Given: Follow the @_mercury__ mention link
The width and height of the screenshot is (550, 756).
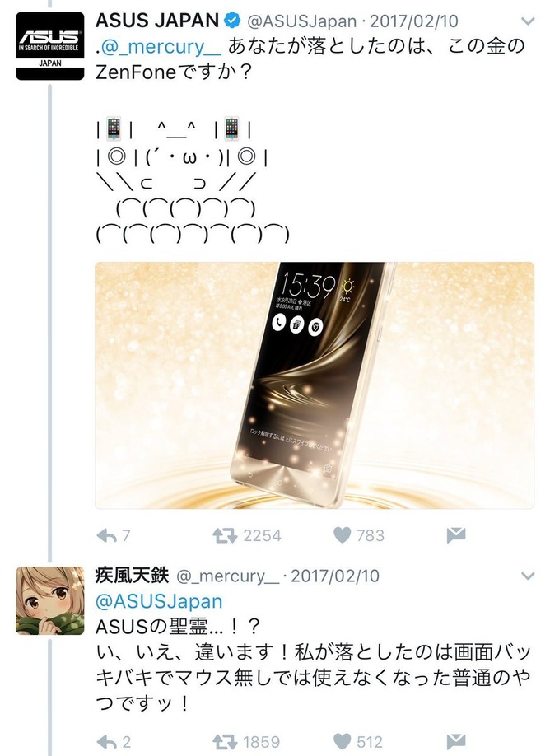Looking at the screenshot, I should pos(160,47).
